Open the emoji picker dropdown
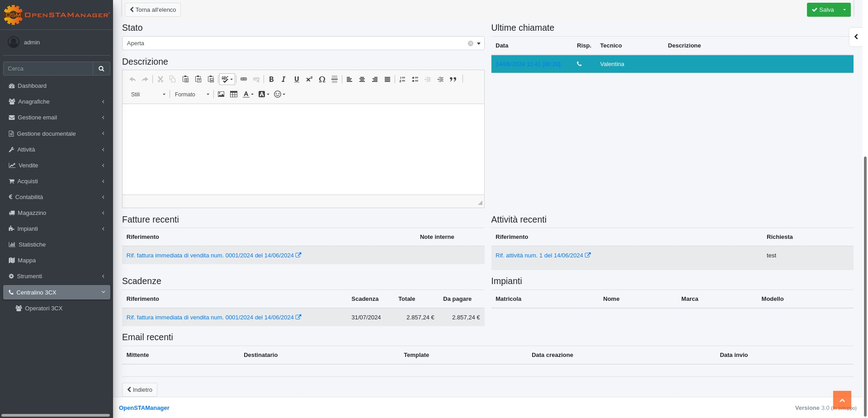Image resolution: width=868 pixels, height=418 pixels. tap(279, 94)
